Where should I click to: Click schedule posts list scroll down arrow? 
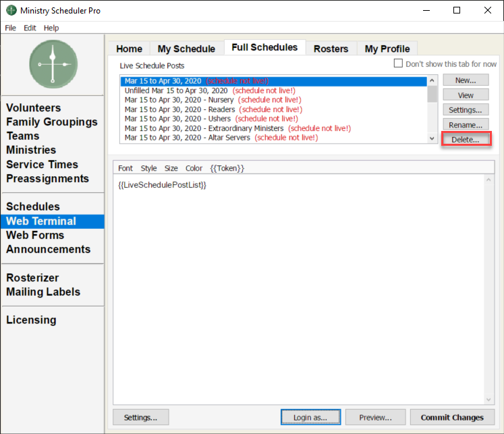coord(432,138)
